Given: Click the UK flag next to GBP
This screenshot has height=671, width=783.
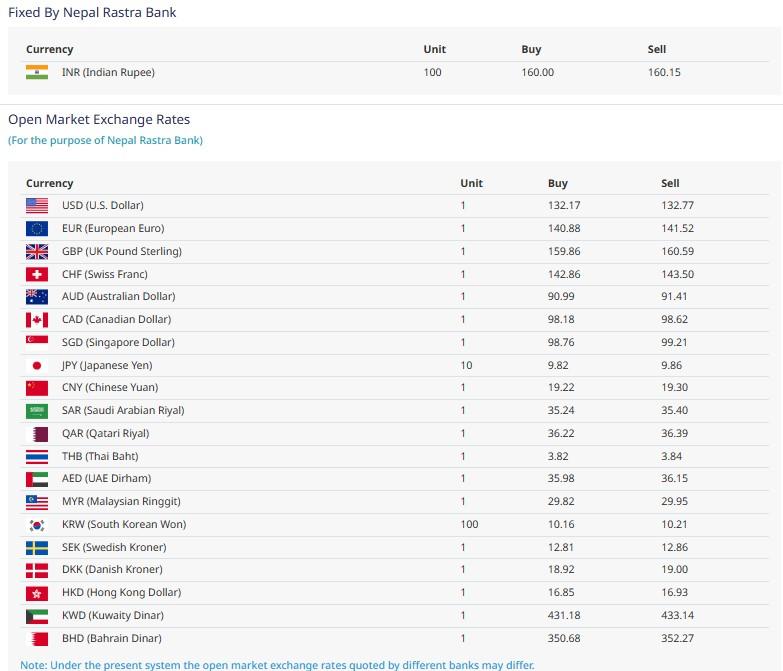Looking at the screenshot, I should pyautogui.click(x=37, y=251).
